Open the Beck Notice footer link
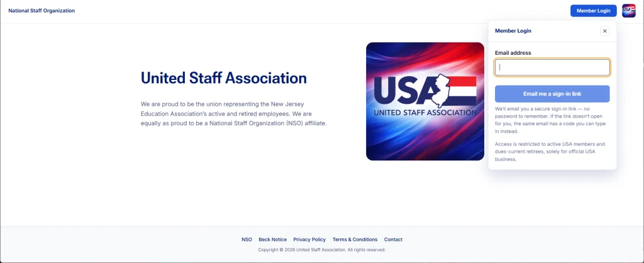Screen dimensions: 644x263 [x=273, y=240]
